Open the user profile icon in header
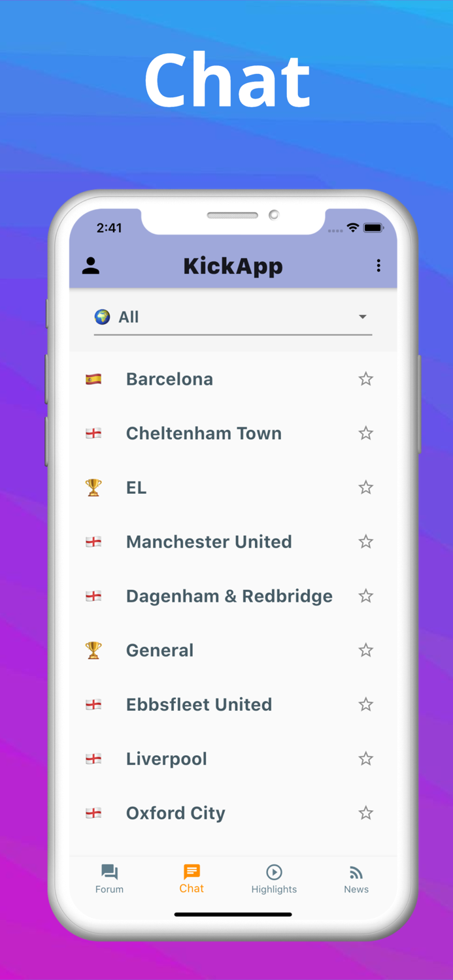This screenshot has width=453, height=980. (90, 265)
